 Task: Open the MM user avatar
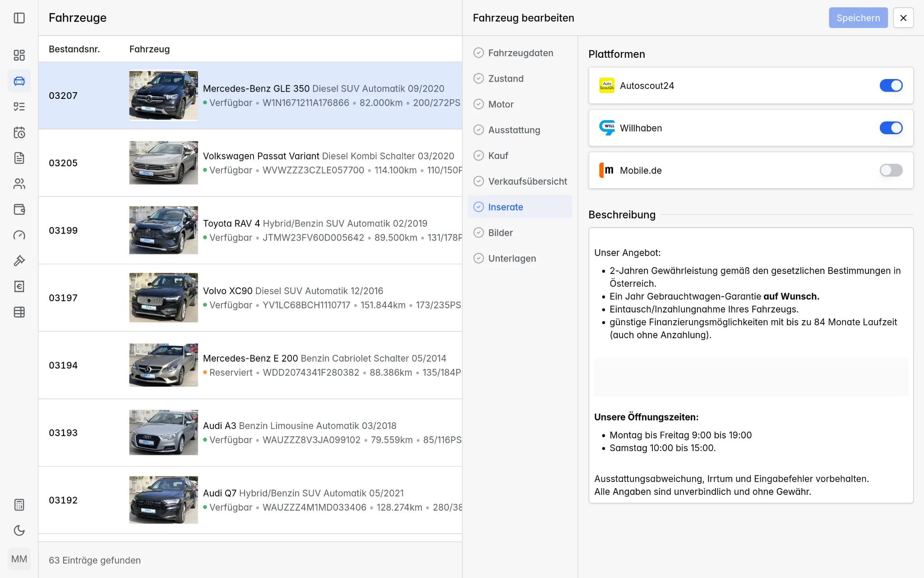[19, 559]
